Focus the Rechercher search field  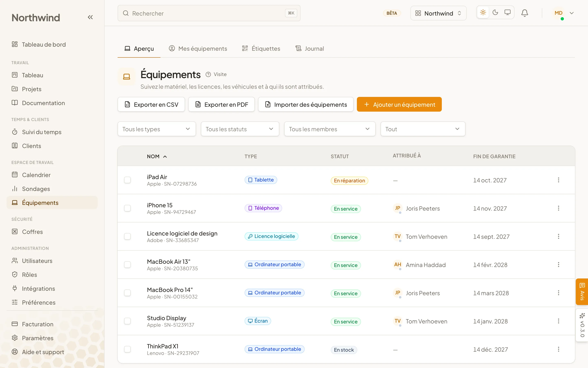pos(209,13)
